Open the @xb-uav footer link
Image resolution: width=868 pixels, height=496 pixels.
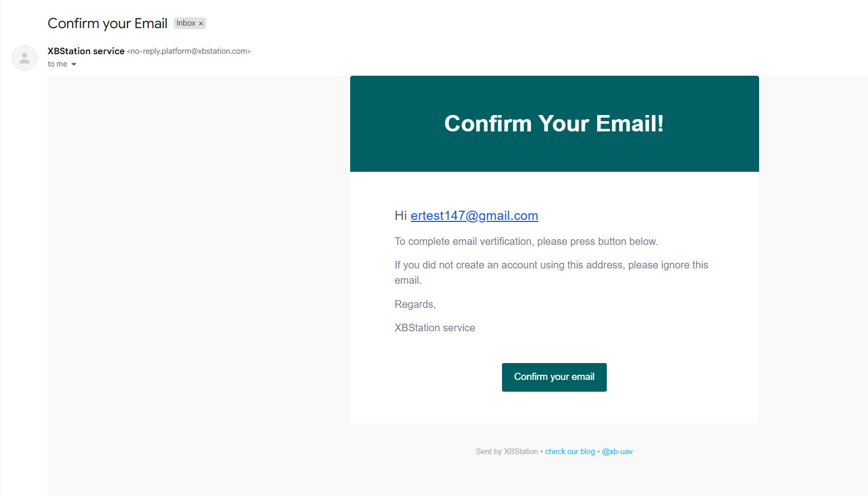click(617, 452)
